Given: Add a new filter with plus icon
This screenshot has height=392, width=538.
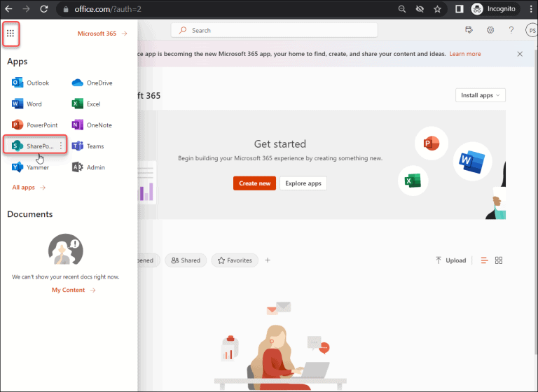Looking at the screenshot, I should 268,260.
